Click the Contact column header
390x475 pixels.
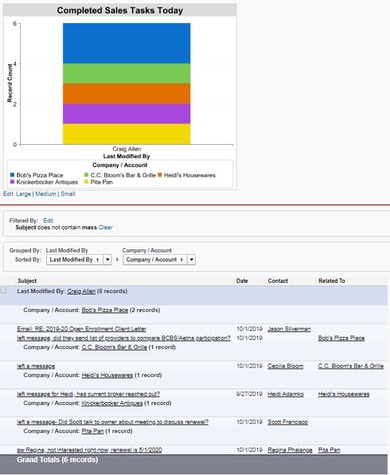click(x=278, y=281)
